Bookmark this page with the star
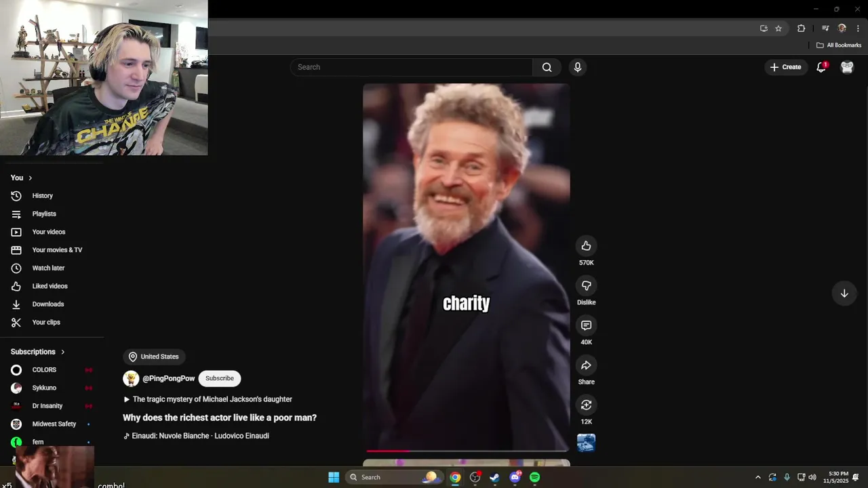The height and width of the screenshot is (488, 868). [x=778, y=28]
